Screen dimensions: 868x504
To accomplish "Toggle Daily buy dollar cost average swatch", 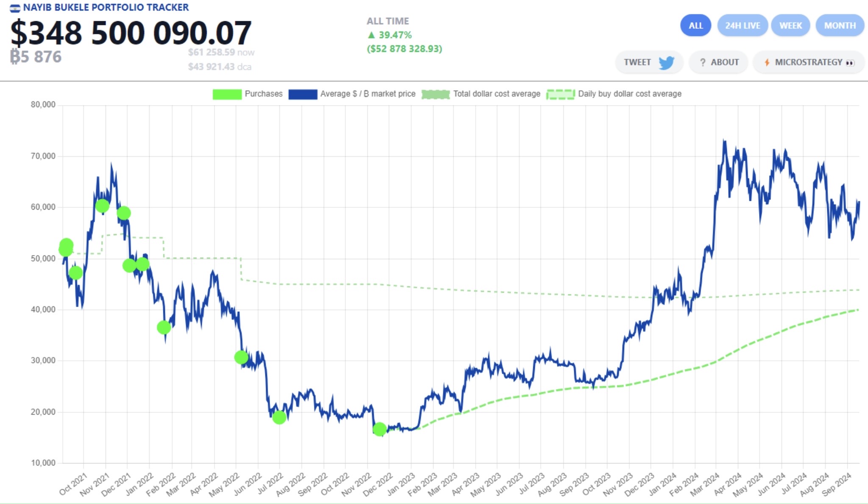I will (560, 94).
